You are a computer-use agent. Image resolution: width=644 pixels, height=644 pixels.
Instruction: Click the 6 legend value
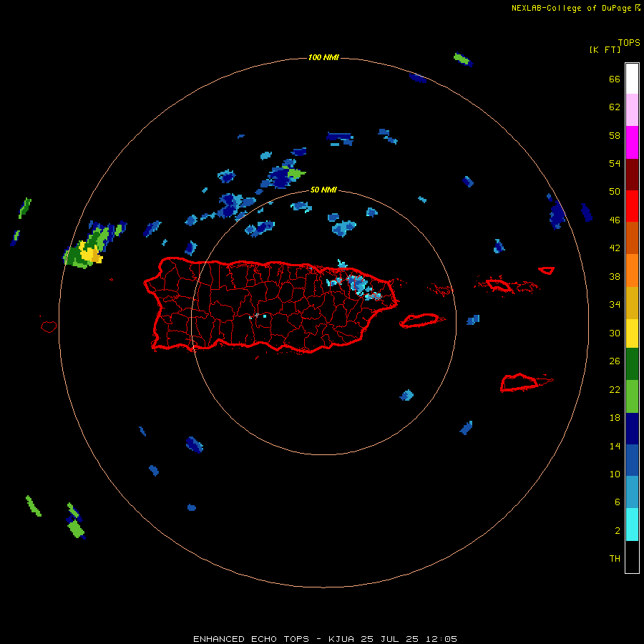click(x=618, y=502)
